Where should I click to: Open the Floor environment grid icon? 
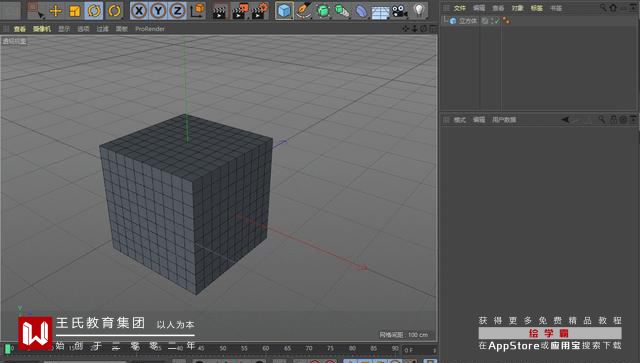[380, 11]
